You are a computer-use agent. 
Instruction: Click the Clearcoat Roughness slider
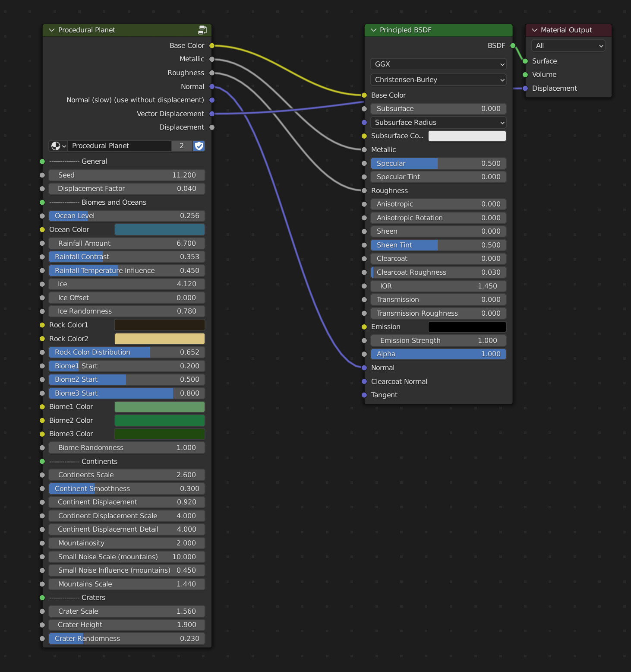point(439,272)
